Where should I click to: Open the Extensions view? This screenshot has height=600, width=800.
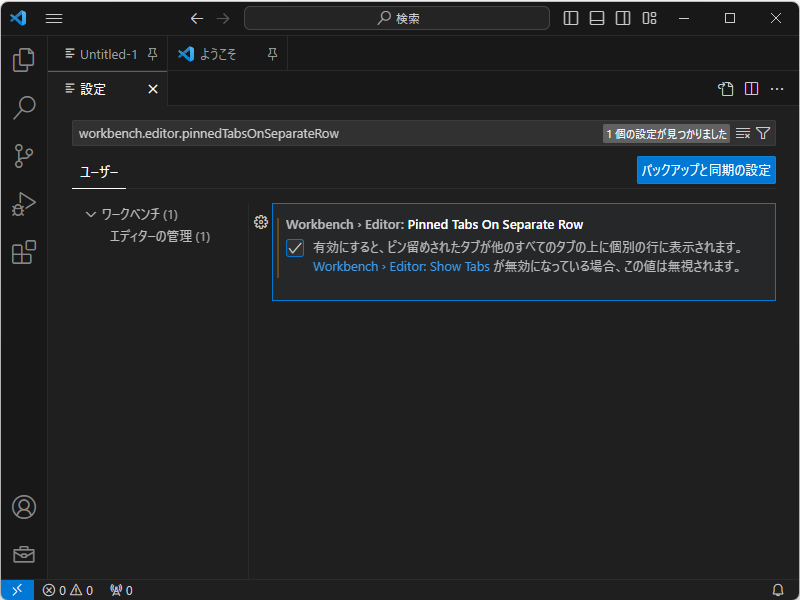[x=23, y=252]
